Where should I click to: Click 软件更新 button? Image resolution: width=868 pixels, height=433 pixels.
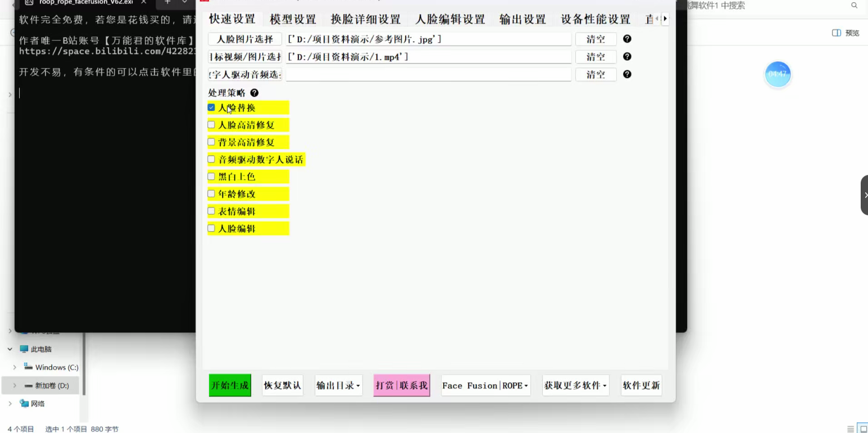[x=641, y=385]
